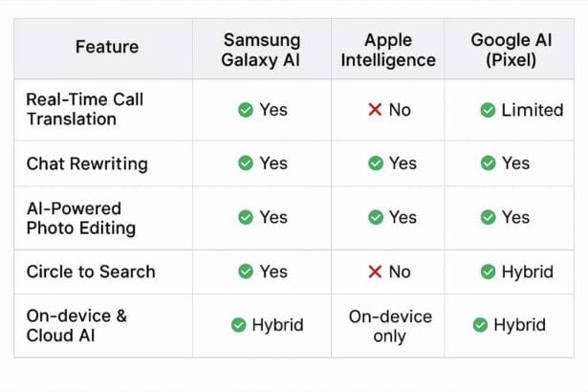588x392 pixels.
Task: Select the Apple Chat Rewriting green checkmark
Action: pos(376,163)
